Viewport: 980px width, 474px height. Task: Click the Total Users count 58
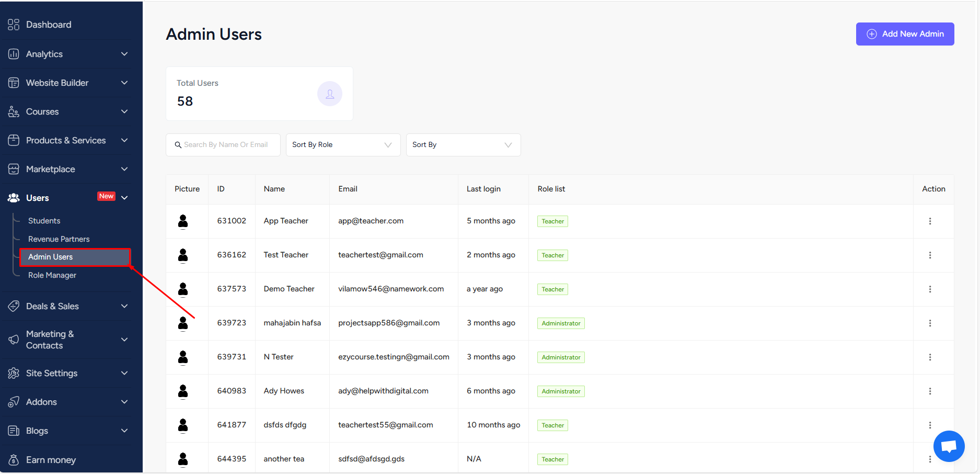(x=185, y=101)
